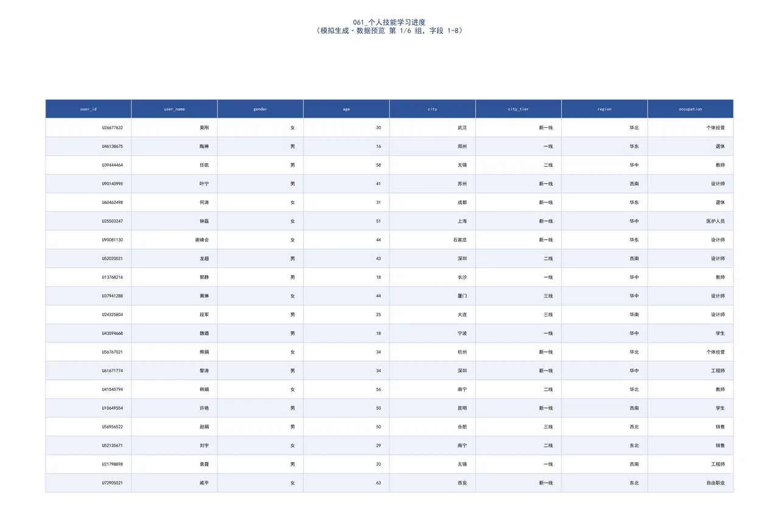This screenshot has height=532, width=779.
Task: Click the city cell 西安
Action: pyautogui.click(x=433, y=483)
